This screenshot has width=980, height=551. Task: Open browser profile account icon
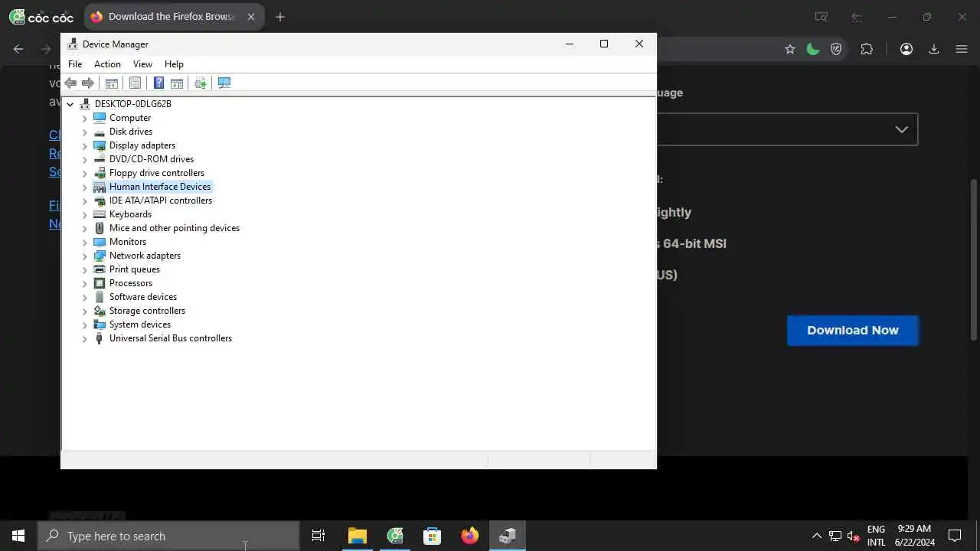tap(906, 49)
